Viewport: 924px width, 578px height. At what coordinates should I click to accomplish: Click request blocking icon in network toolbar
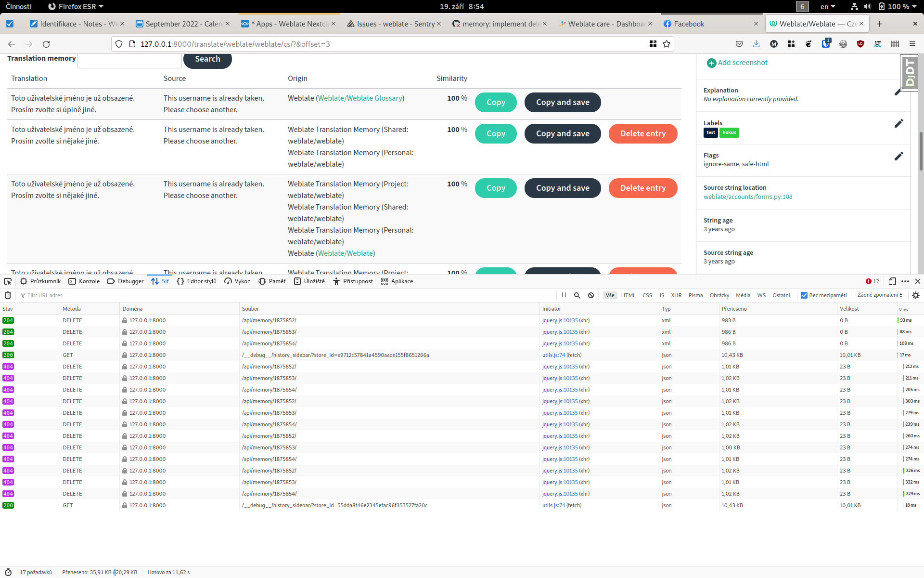tap(591, 295)
